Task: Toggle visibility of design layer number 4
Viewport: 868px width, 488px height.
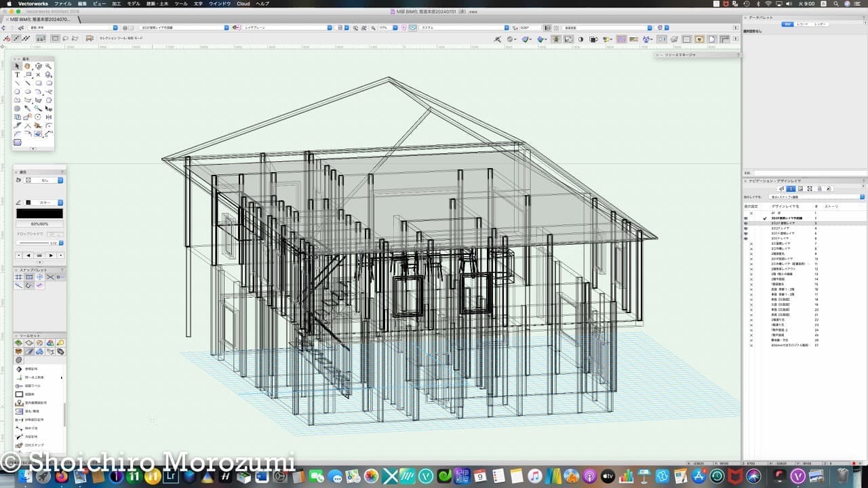Action: [x=746, y=228]
